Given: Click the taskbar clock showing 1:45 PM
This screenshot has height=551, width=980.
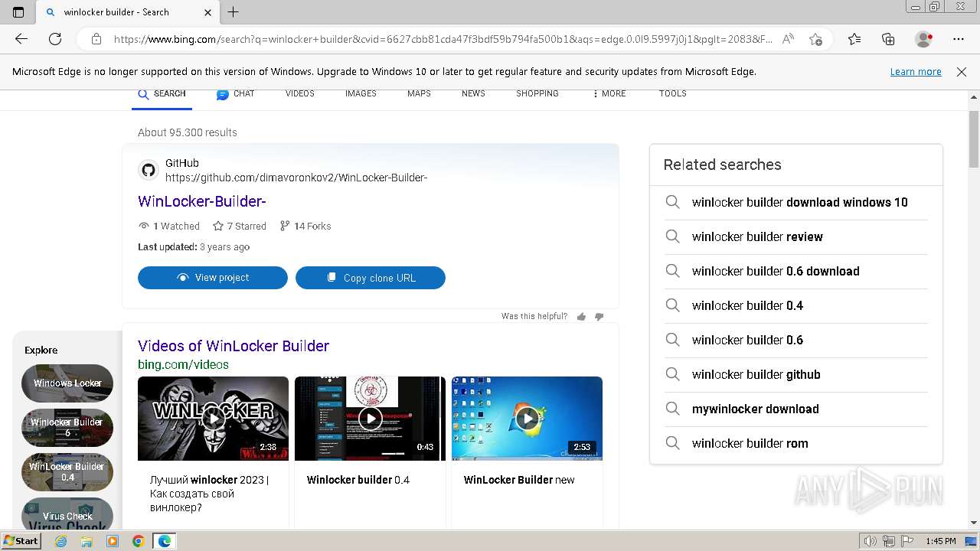Looking at the screenshot, I should (x=941, y=541).
